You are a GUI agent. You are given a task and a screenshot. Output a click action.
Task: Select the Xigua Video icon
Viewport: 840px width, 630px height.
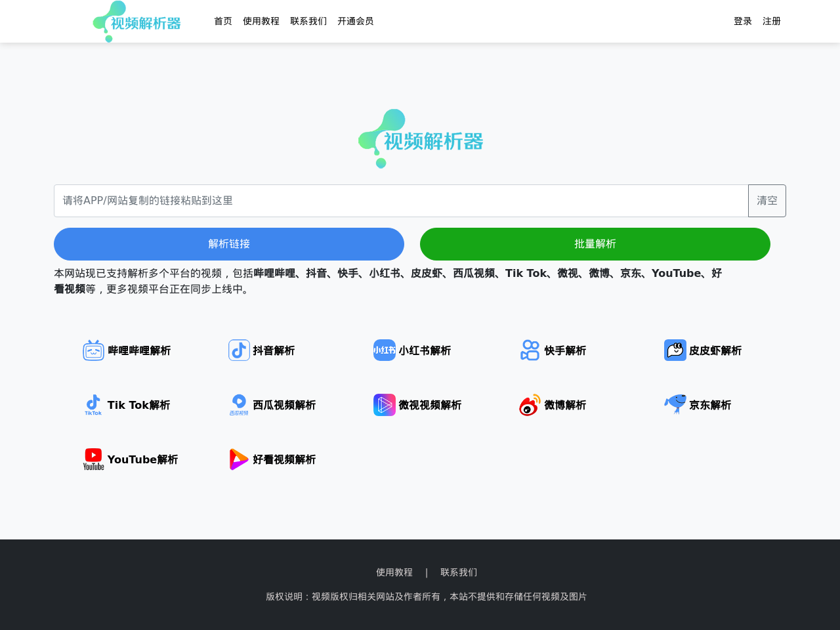pos(239,405)
